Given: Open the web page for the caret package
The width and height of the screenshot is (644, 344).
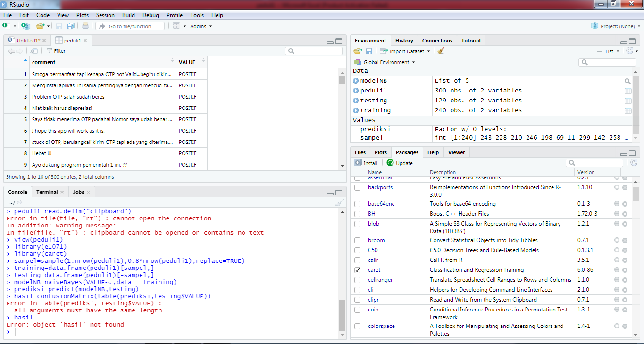Looking at the screenshot, I should [617, 270].
